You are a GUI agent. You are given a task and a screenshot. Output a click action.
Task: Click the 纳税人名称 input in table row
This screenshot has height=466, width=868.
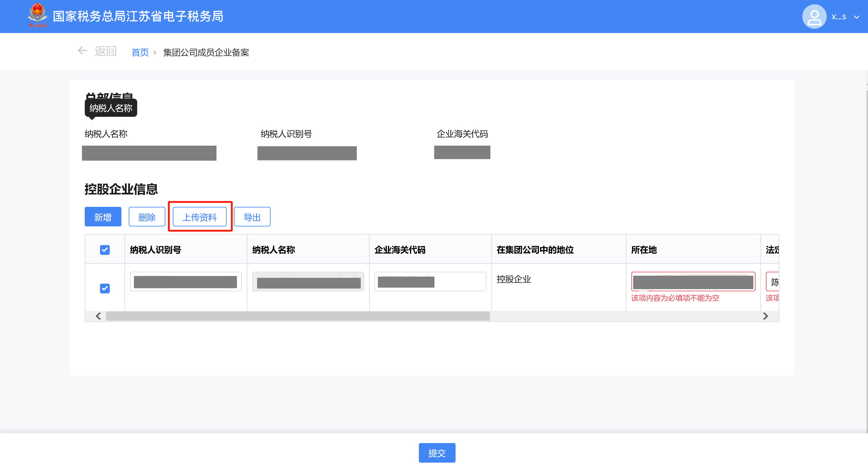click(x=308, y=281)
